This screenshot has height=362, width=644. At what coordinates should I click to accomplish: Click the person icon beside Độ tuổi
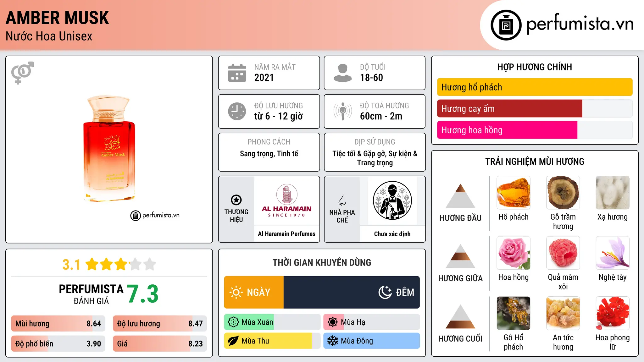point(342,73)
